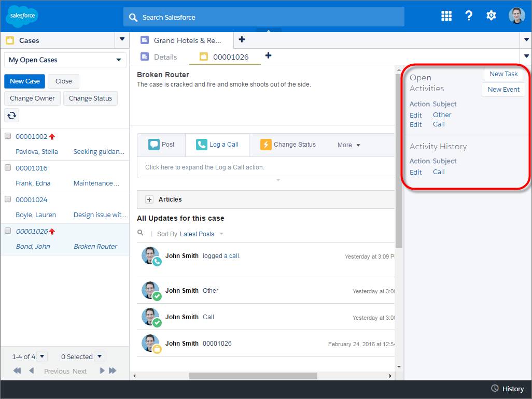The image size is (532, 399).
Task: Open the Help question mark icon
Action: tap(469, 16)
